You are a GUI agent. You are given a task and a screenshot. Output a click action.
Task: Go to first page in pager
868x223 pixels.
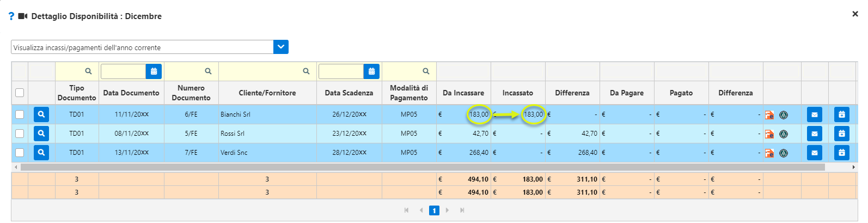tap(406, 210)
